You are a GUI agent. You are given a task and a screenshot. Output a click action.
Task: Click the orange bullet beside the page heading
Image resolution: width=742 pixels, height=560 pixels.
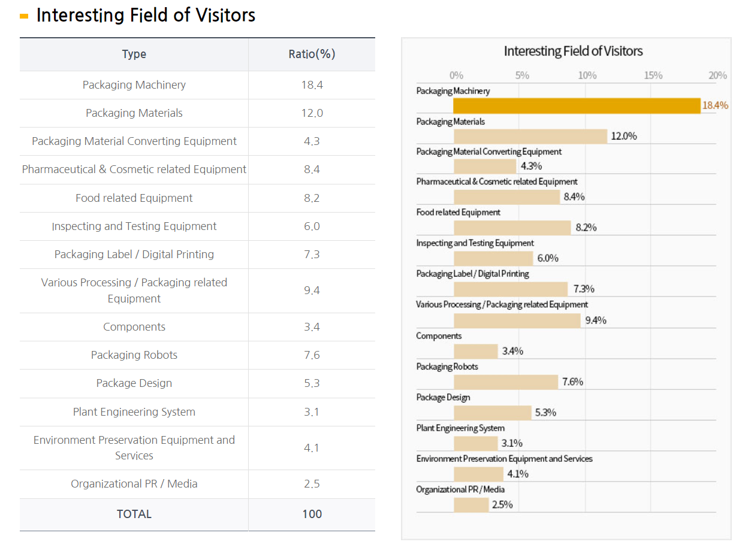tap(24, 16)
